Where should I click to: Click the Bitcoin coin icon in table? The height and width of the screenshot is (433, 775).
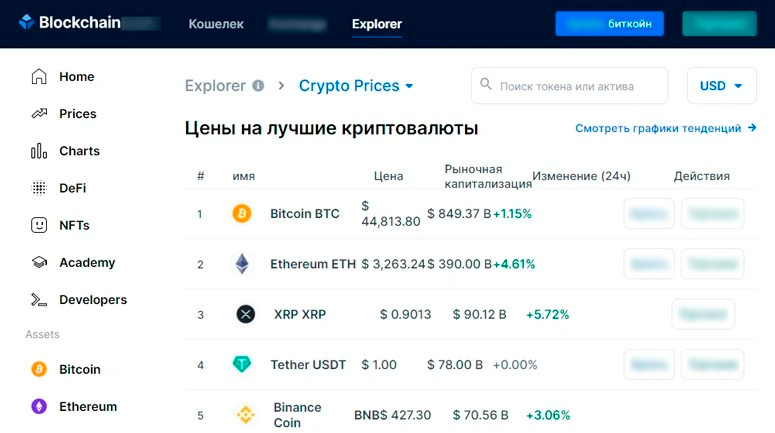pyautogui.click(x=242, y=214)
